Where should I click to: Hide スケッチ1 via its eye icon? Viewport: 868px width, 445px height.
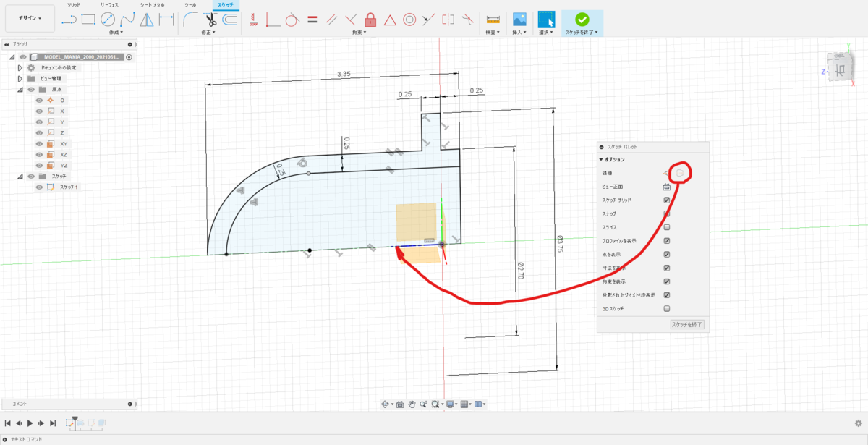click(40, 187)
